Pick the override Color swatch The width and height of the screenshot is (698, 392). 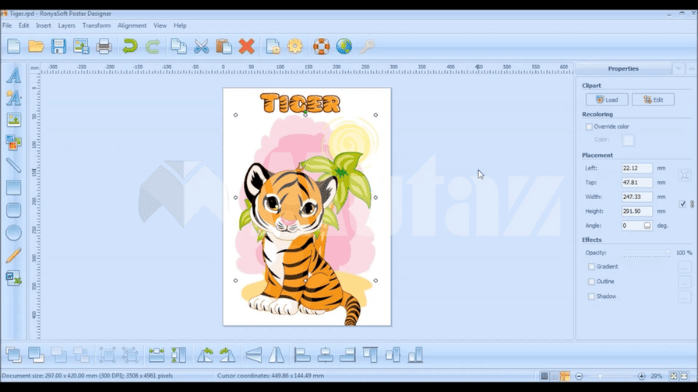point(628,140)
